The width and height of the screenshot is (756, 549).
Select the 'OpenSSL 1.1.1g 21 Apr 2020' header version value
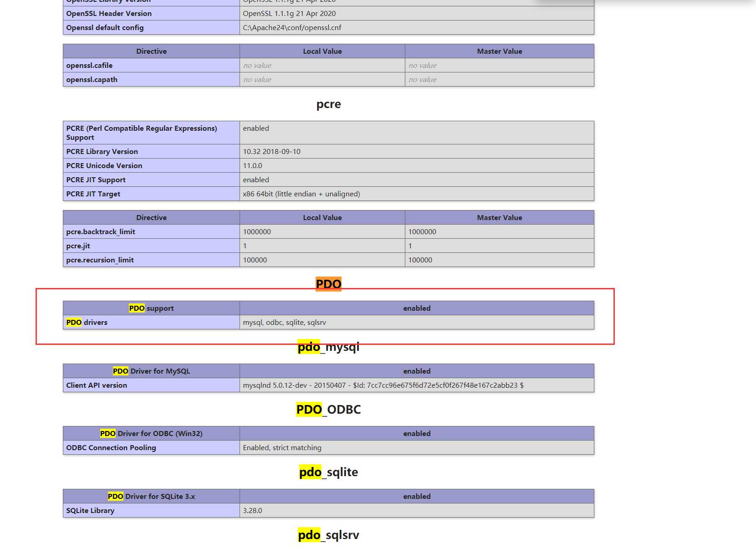(x=289, y=14)
